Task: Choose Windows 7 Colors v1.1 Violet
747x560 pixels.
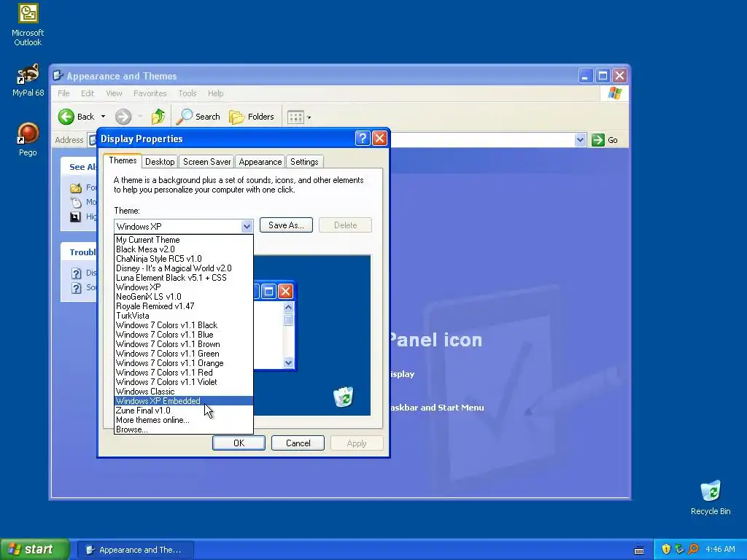Action: pyautogui.click(x=184, y=382)
